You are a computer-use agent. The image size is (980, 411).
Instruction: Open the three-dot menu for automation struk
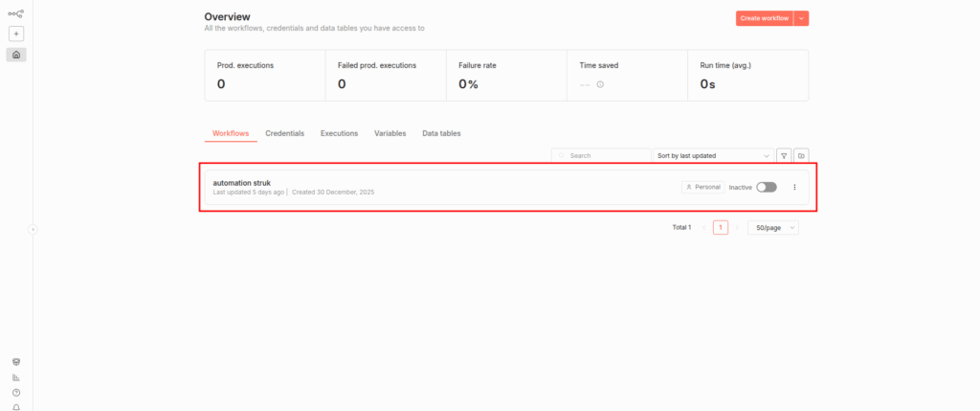[x=794, y=187]
